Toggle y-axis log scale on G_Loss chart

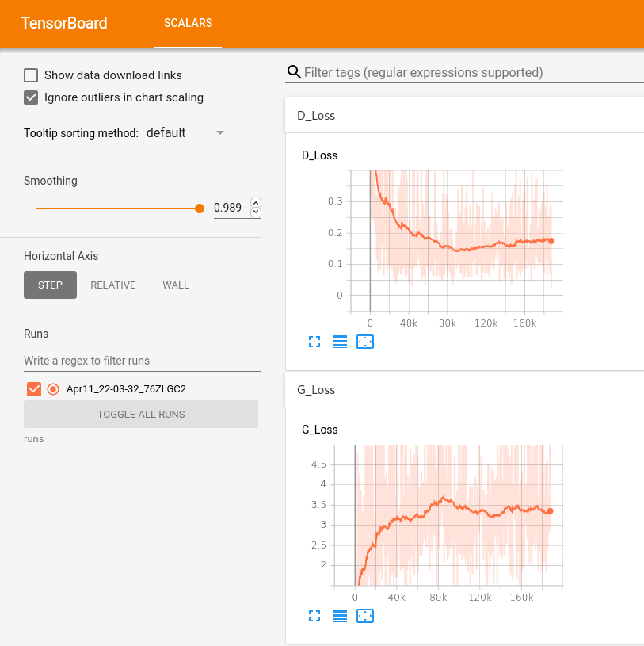[x=340, y=616]
